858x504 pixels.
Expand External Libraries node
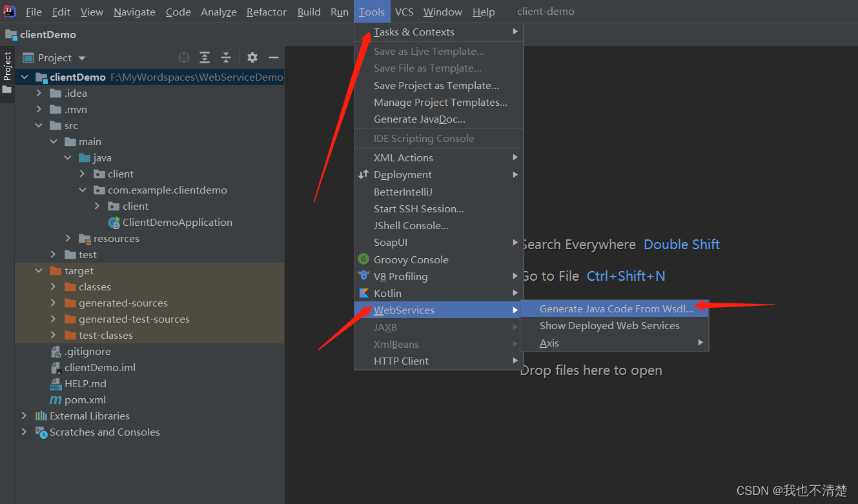[25, 416]
